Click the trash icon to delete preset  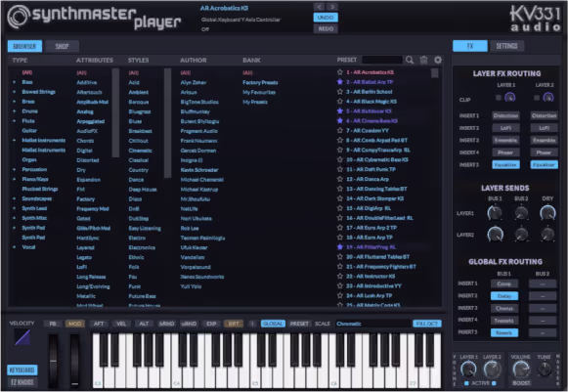(x=423, y=60)
